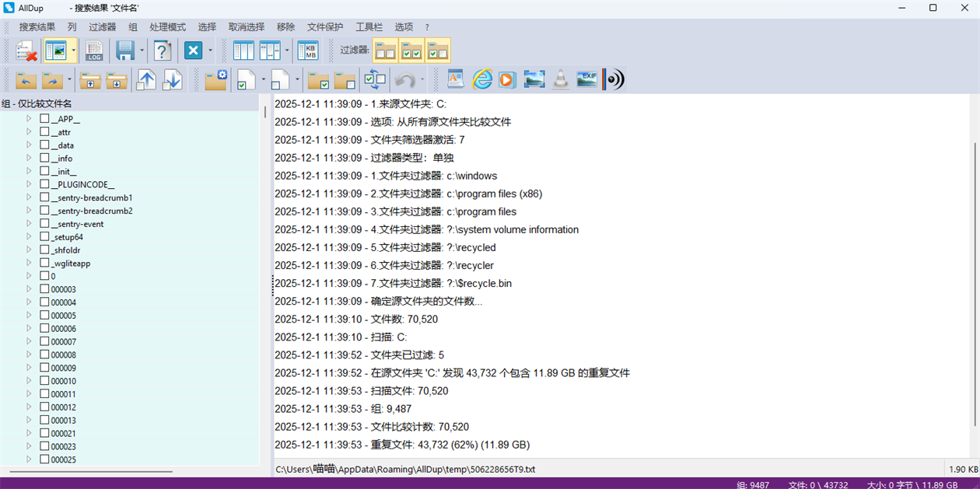Image resolution: width=980 pixels, height=489 pixels.
Task: Click the VLC cone icon on the toolbar
Action: point(560,79)
